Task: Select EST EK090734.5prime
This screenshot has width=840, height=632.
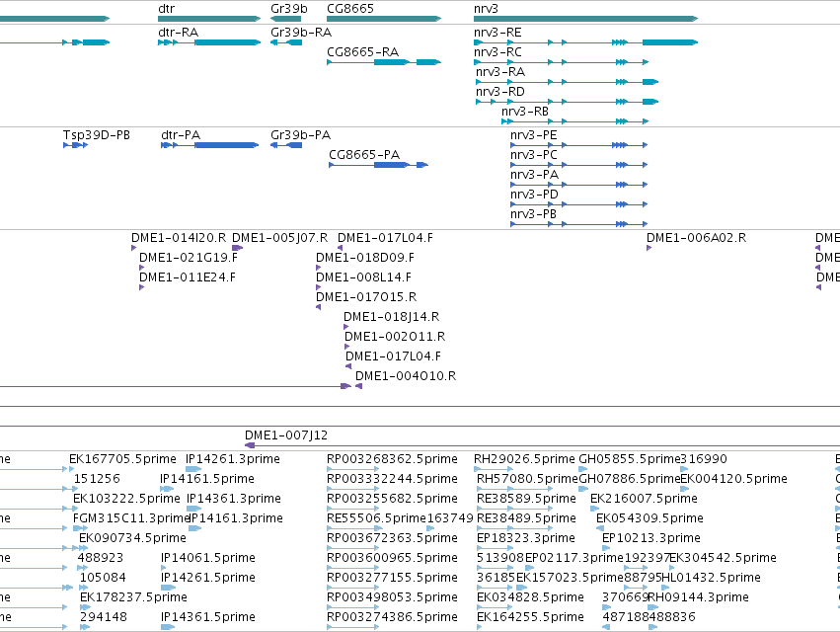Action: pos(132,538)
